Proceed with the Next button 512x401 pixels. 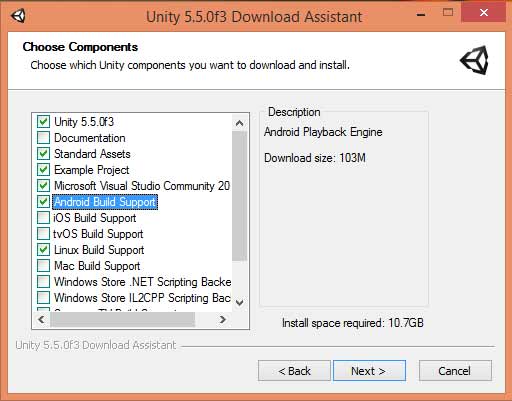coord(369,371)
